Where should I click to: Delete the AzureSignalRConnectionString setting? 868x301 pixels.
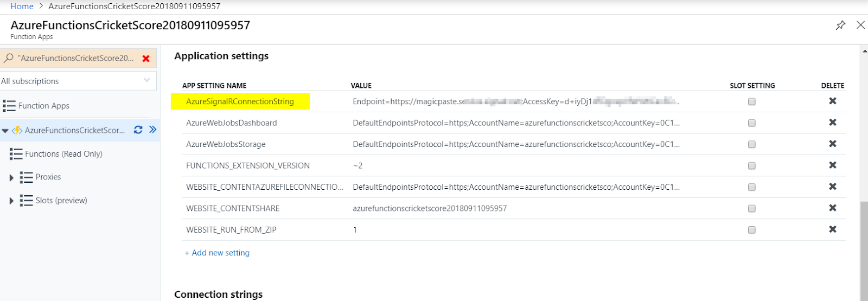point(833,101)
